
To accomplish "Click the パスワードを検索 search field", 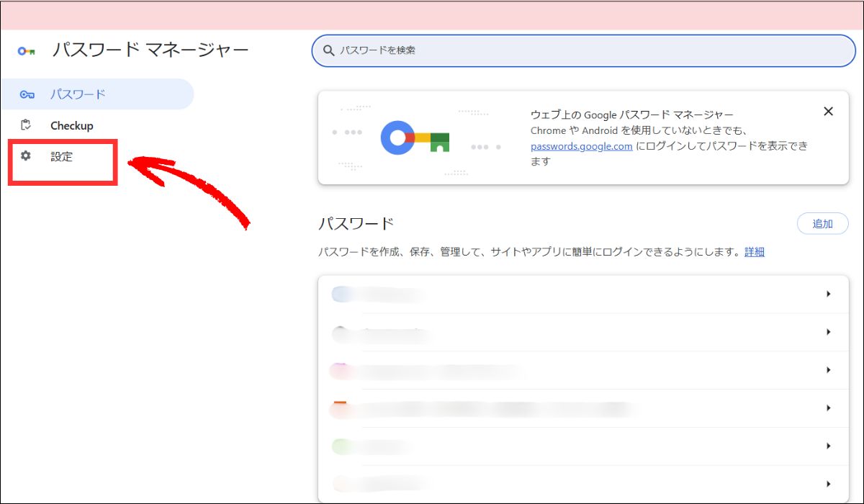I will (504, 50).
